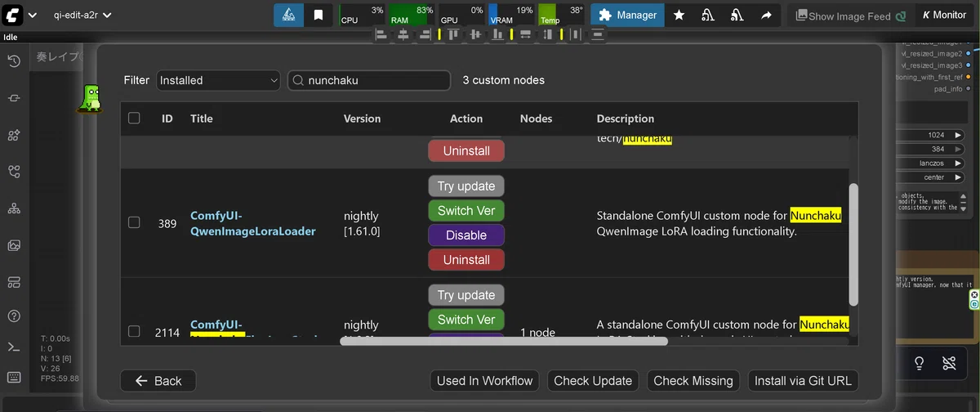
Task: Open the templates layout icon in the left sidebar
Action: pyautogui.click(x=14, y=282)
